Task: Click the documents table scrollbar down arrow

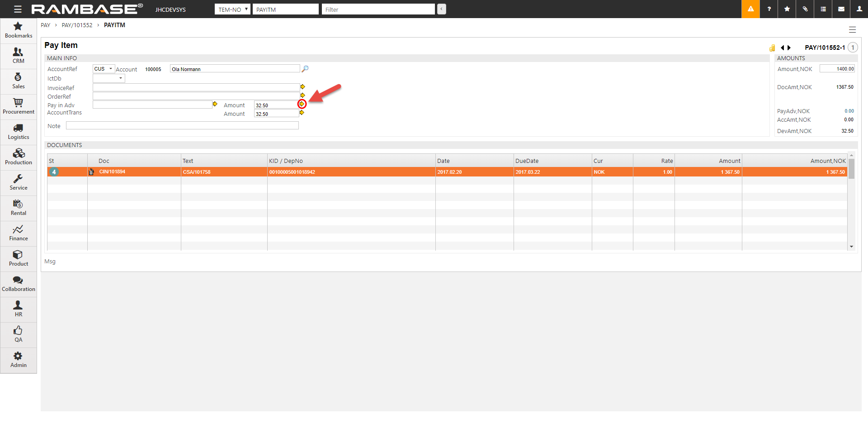Action: [851, 247]
